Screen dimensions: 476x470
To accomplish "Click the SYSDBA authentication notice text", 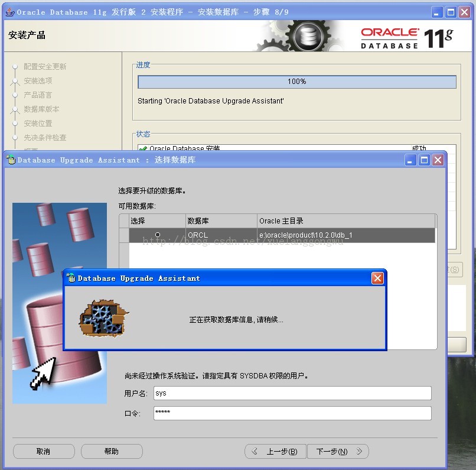I will 217,376.
